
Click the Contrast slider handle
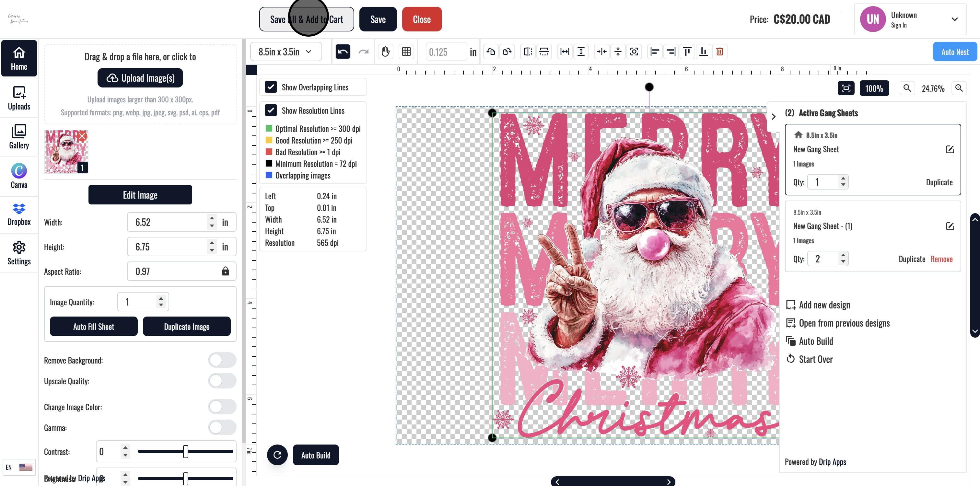[x=186, y=451]
